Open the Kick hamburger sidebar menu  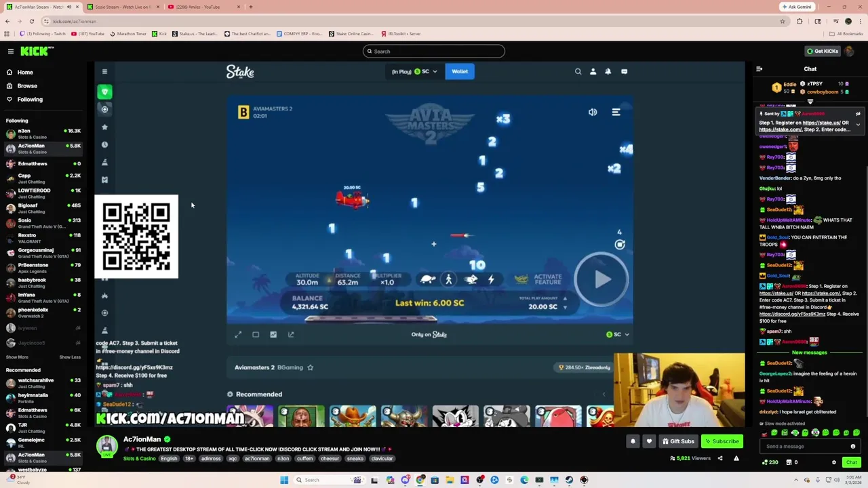coord(11,51)
